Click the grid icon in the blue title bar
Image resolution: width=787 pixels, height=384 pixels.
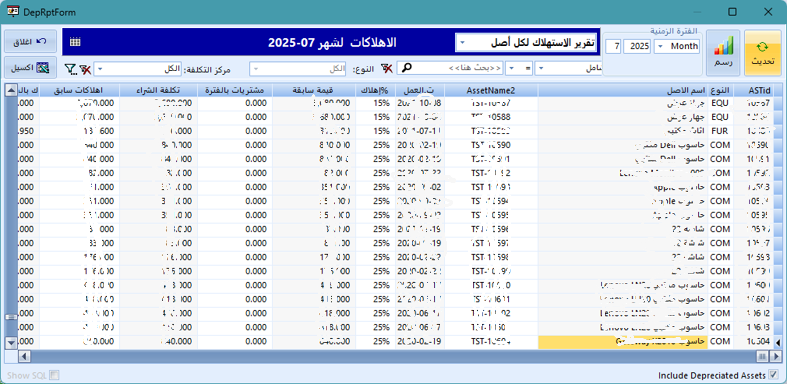coord(75,42)
